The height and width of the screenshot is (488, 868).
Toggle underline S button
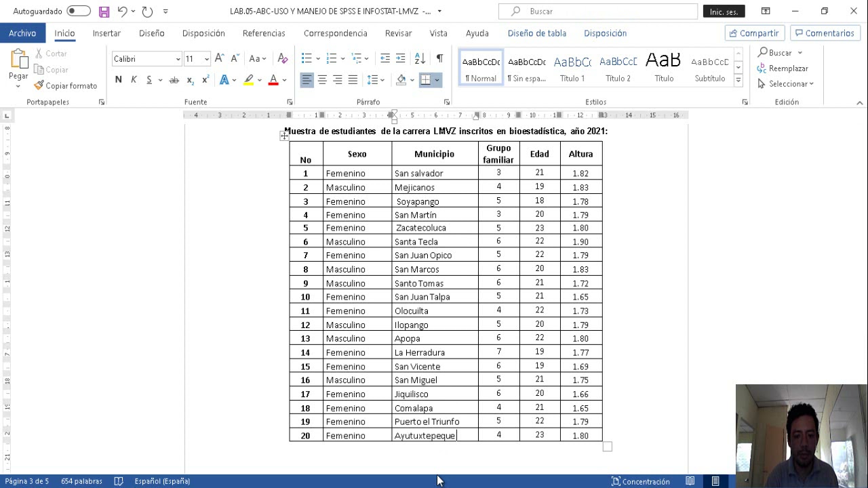pyautogui.click(x=149, y=80)
